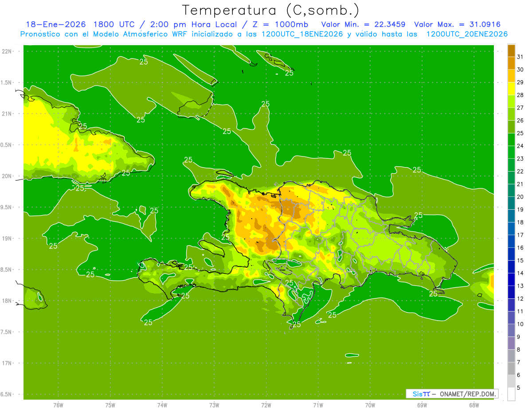Pick the purple swatch between 8 and 9
Viewport: 532px width, 411px height.
[x=511, y=343]
